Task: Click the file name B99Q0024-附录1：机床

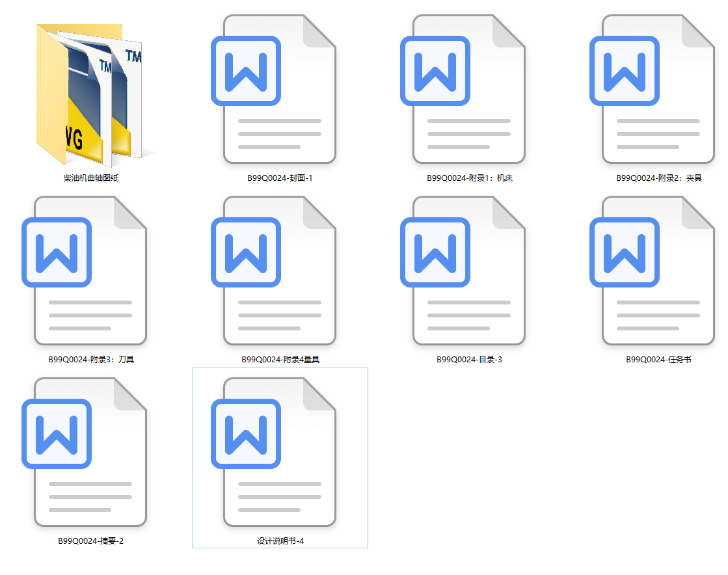Action: click(469, 178)
